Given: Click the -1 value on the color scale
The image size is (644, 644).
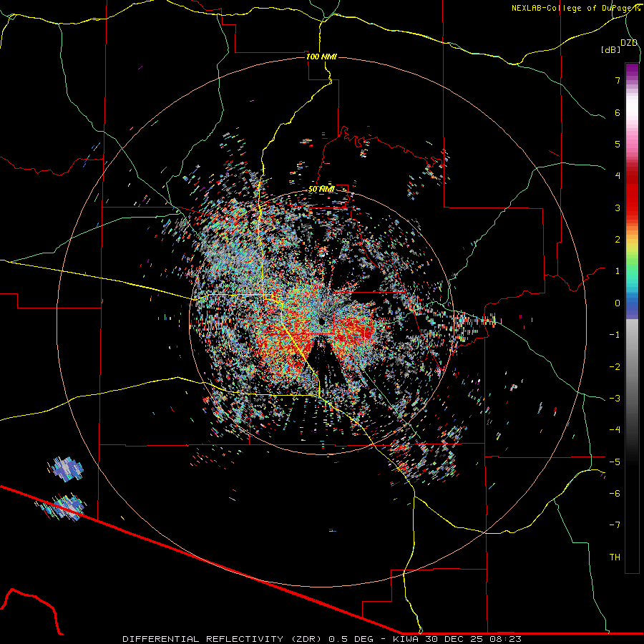Looking at the screenshot, I should click(x=615, y=335).
